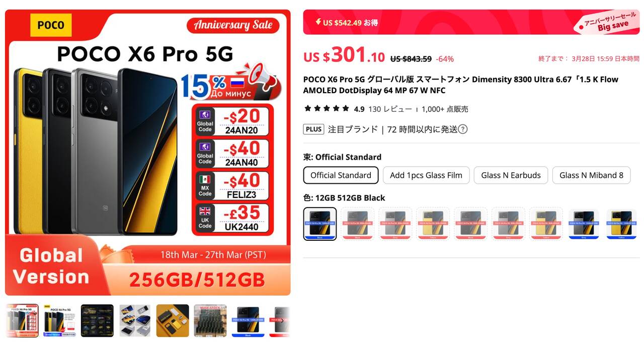Select the last yellow color variant swatch
This screenshot has height=348, width=644.
(x=622, y=224)
